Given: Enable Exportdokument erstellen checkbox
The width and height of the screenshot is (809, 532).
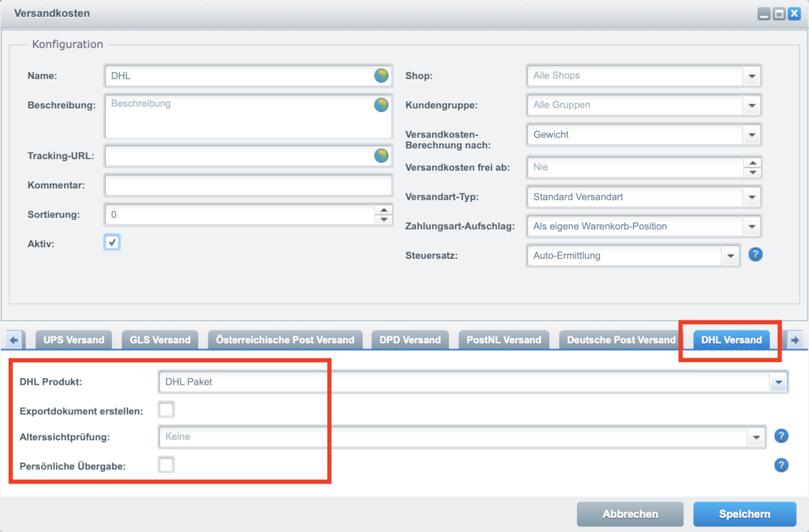Looking at the screenshot, I should coord(166,409).
